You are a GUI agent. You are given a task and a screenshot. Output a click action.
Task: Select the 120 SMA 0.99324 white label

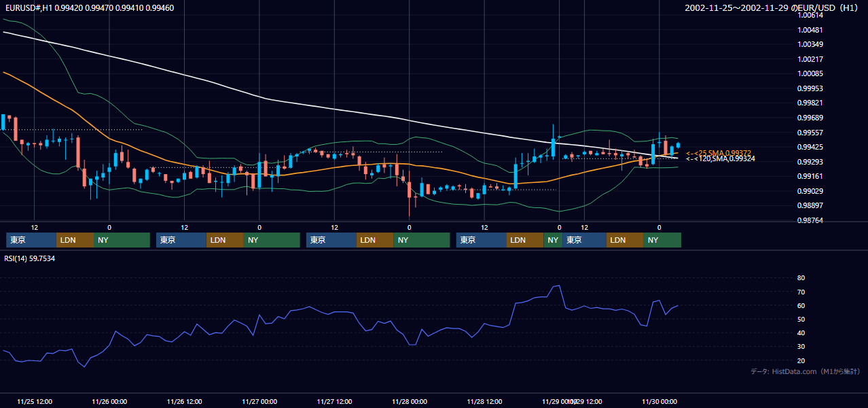click(721, 158)
